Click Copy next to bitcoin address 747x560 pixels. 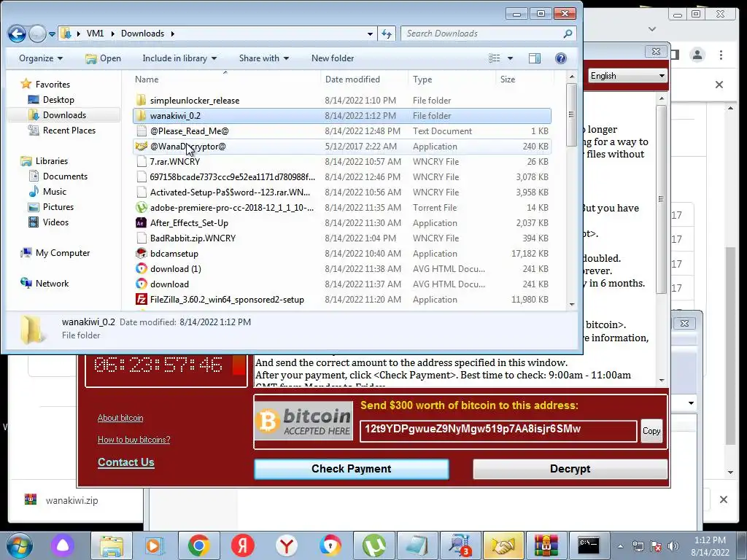click(651, 431)
